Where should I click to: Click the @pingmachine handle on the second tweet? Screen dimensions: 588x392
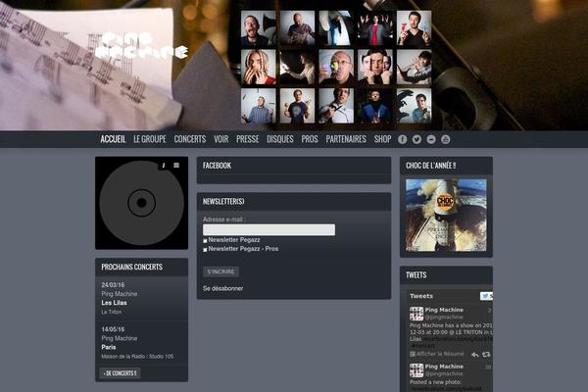click(x=444, y=374)
